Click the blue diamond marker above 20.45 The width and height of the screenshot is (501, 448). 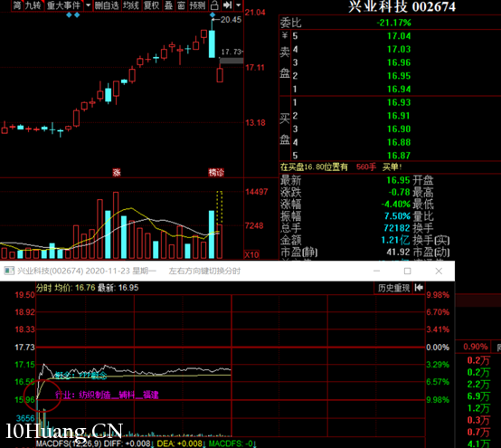tap(213, 14)
